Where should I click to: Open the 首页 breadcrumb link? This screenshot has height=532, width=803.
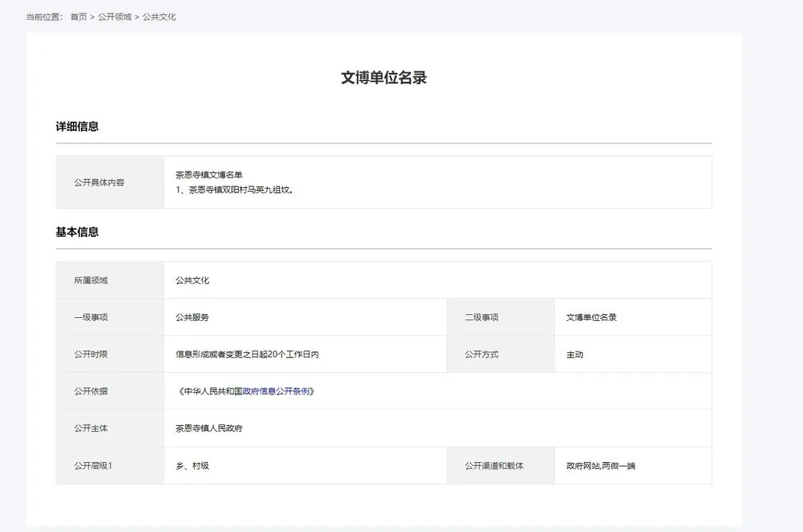pyautogui.click(x=78, y=17)
